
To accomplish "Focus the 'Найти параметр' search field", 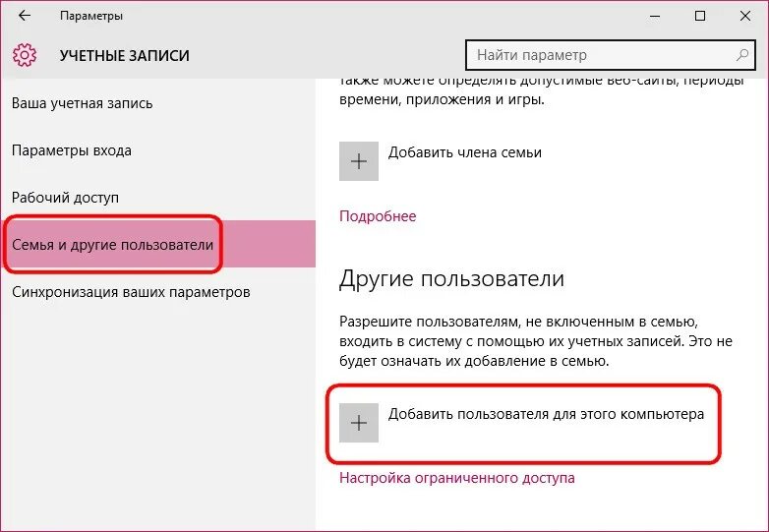I will (611, 55).
